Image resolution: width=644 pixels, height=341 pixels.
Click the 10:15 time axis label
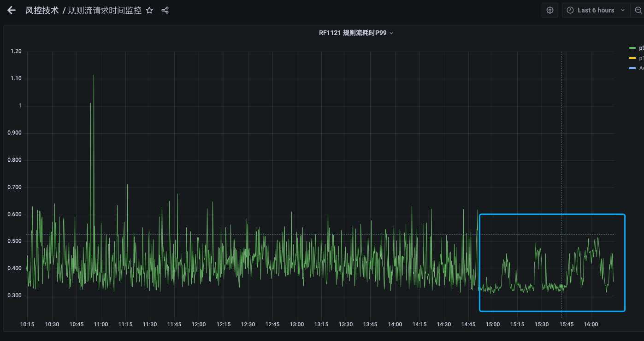click(27, 324)
